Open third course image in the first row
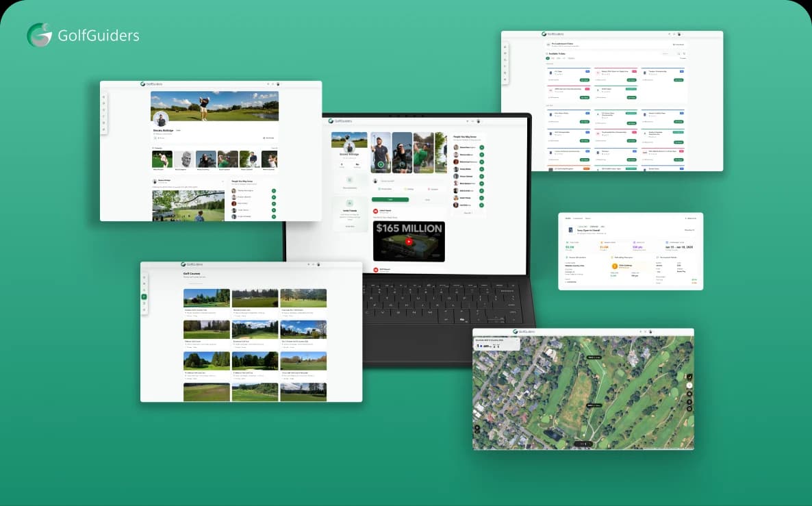This screenshot has height=506, width=812. pos(303,299)
